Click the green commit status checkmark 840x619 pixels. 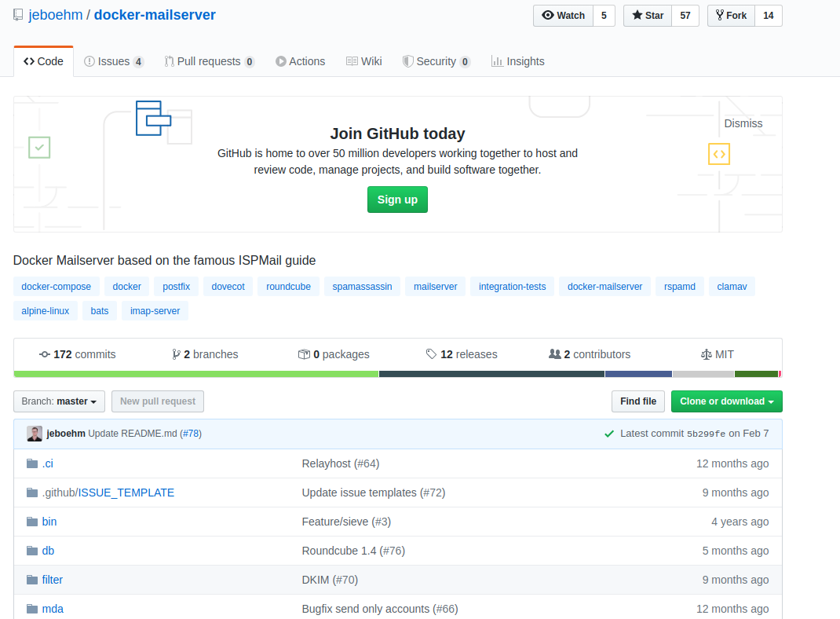pyautogui.click(x=609, y=434)
